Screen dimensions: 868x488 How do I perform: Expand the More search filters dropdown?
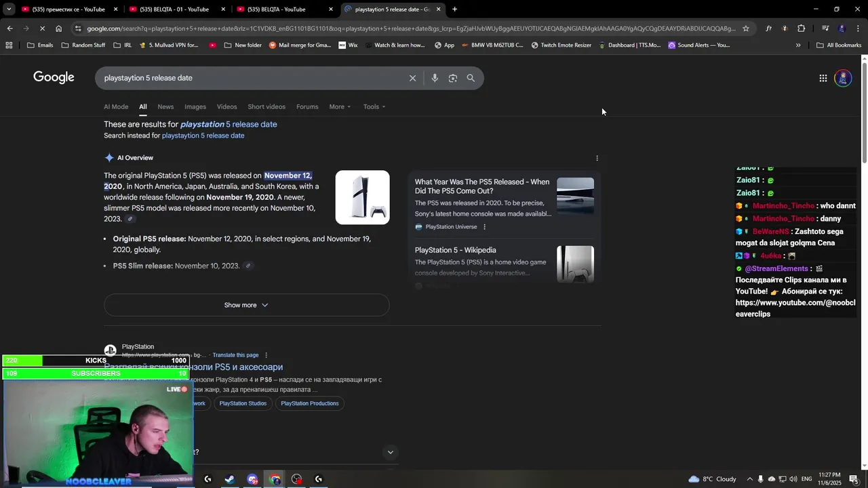point(340,106)
